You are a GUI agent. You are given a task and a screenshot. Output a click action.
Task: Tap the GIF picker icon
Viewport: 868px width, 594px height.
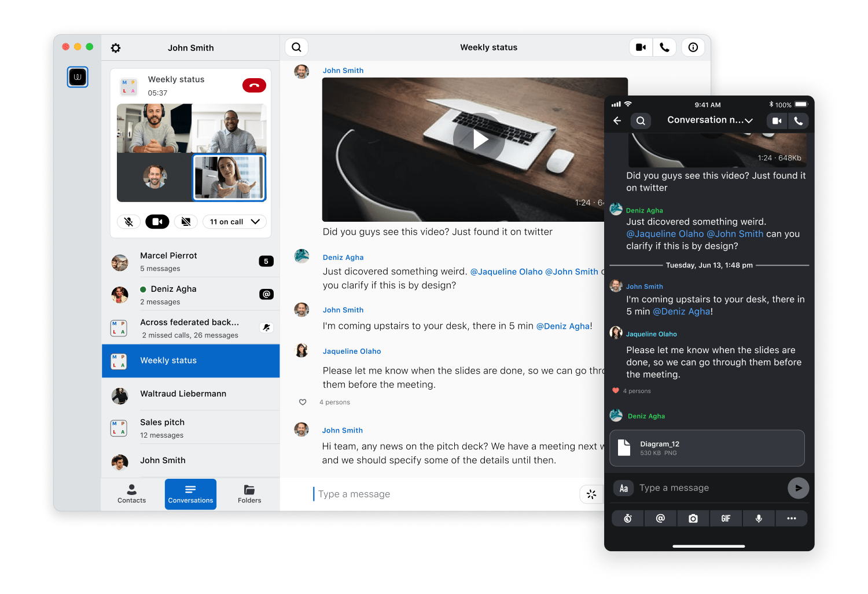726,518
